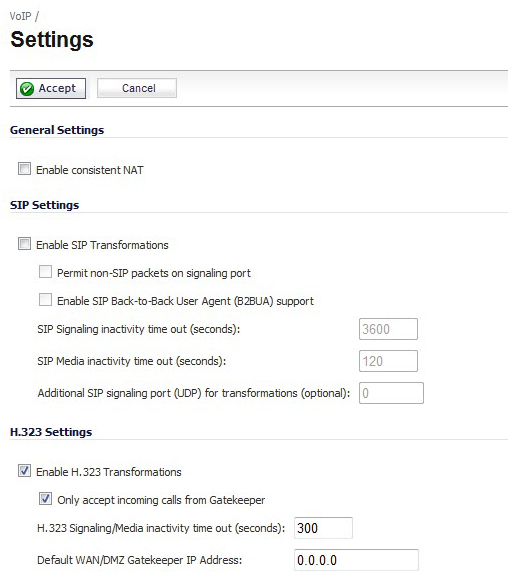Click the VoIP breadcrumb link
Viewport: 508px width, 583px height.
point(20,16)
